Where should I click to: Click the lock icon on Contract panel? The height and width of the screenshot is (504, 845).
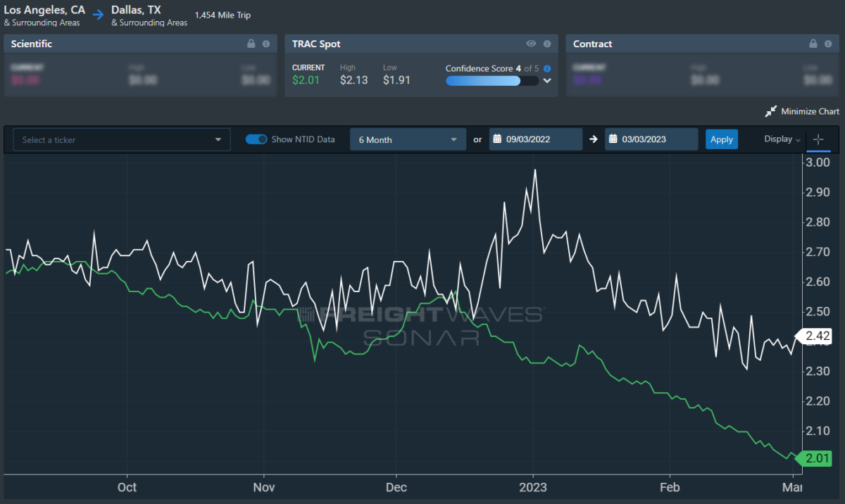point(813,44)
